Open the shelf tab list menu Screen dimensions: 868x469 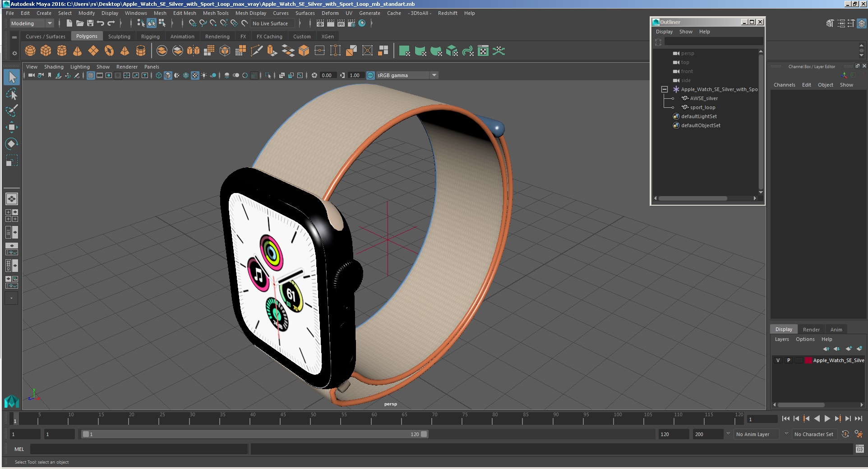click(14, 37)
